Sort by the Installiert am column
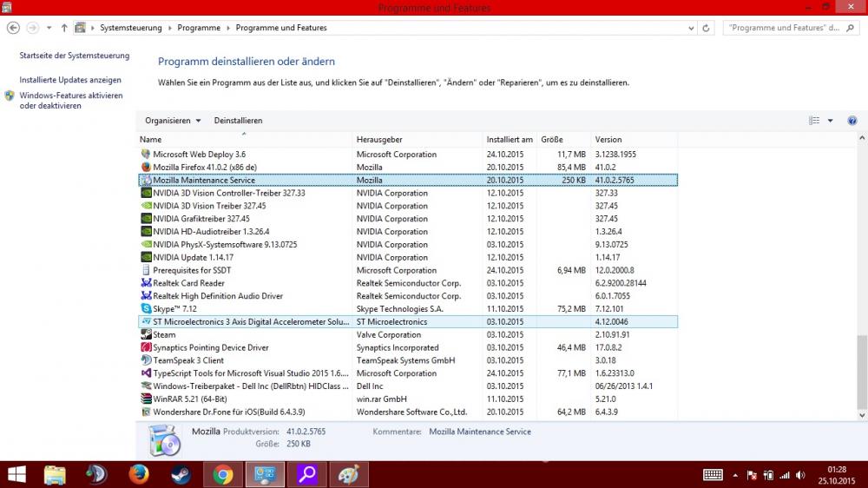868x488 pixels. pyautogui.click(x=510, y=140)
